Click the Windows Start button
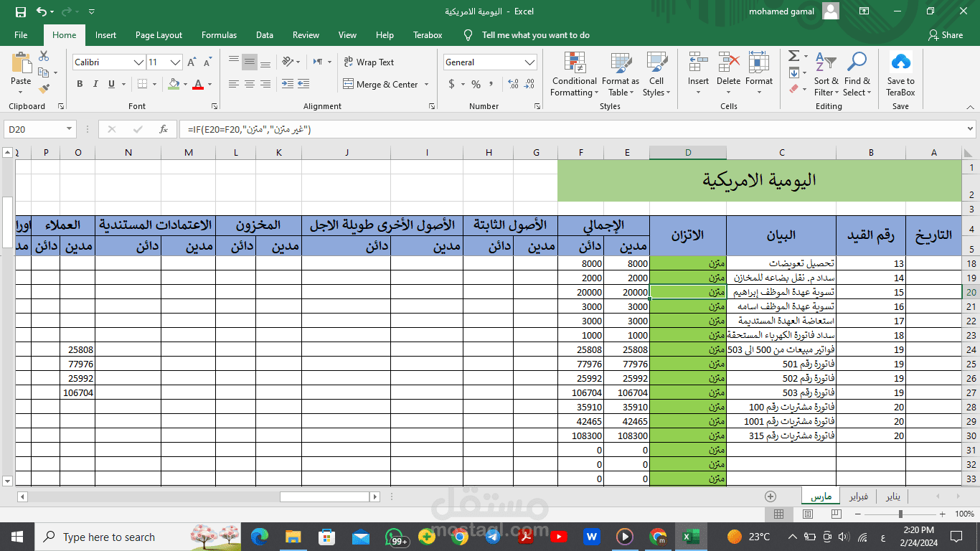Image resolution: width=980 pixels, height=551 pixels. [x=17, y=537]
